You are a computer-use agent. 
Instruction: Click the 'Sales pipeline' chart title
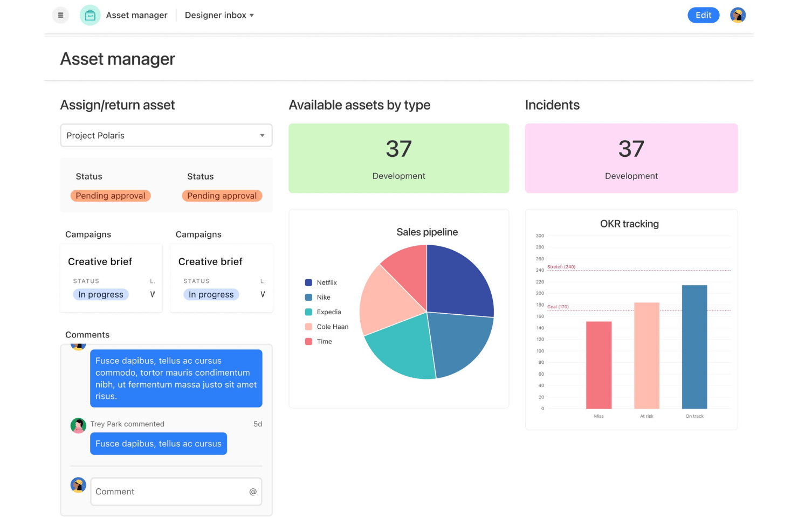427,232
